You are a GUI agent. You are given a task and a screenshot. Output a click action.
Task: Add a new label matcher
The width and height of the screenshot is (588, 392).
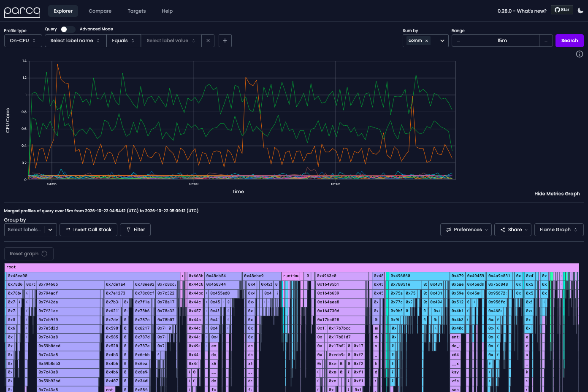click(225, 41)
